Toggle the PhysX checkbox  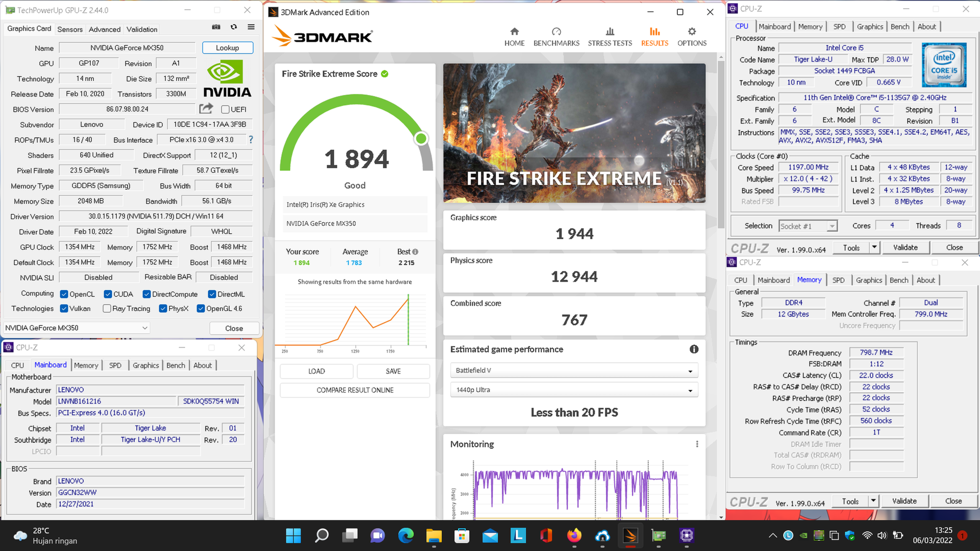point(163,308)
